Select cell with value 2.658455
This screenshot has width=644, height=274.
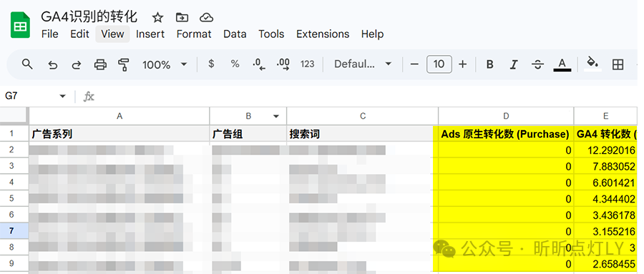[606, 263]
